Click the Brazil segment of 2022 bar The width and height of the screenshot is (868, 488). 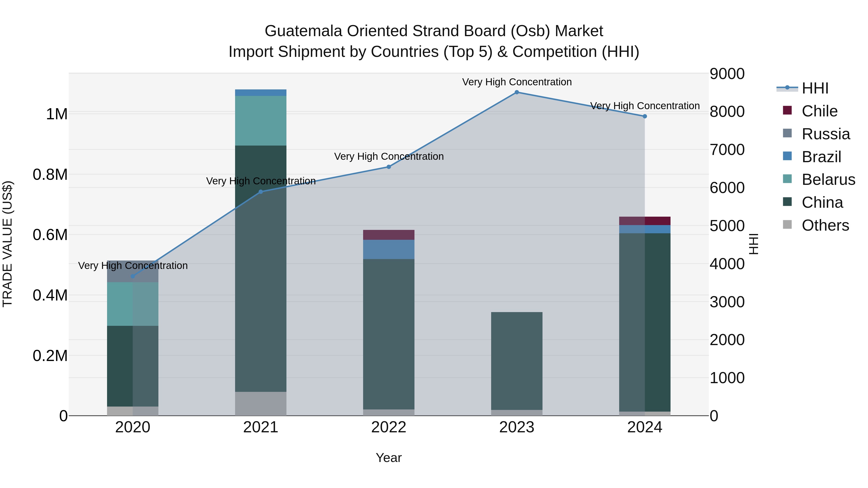tap(389, 249)
